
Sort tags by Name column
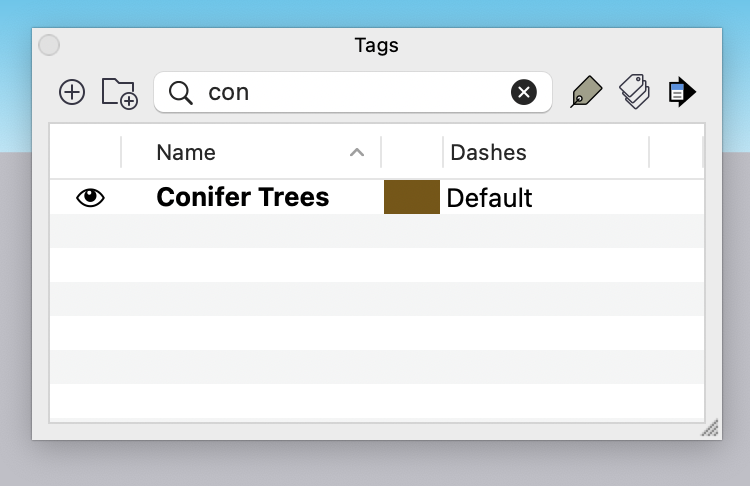(x=251, y=153)
